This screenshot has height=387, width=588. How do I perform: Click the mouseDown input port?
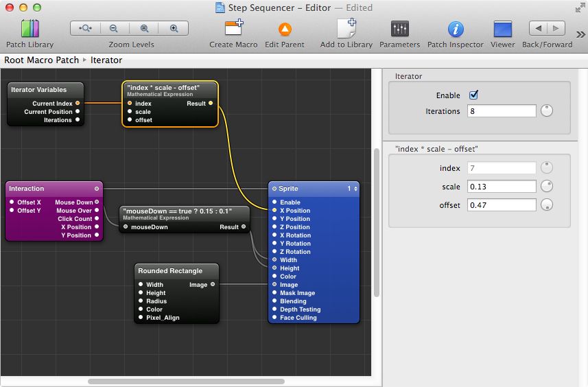pyautogui.click(x=126, y=227)
